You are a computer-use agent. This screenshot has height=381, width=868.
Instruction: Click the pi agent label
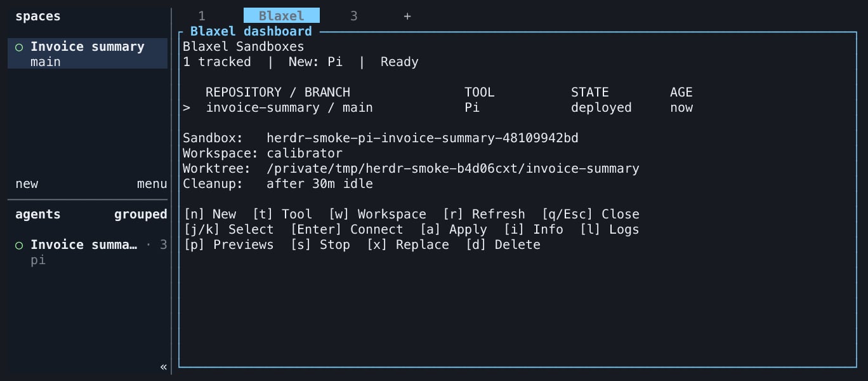(38, 260)
